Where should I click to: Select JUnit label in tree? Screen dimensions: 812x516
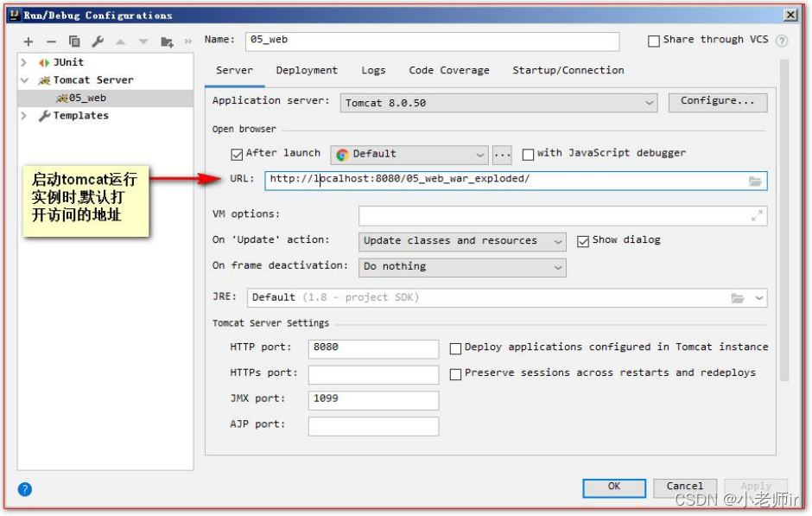pyautogui.click(x=68, y=63)
